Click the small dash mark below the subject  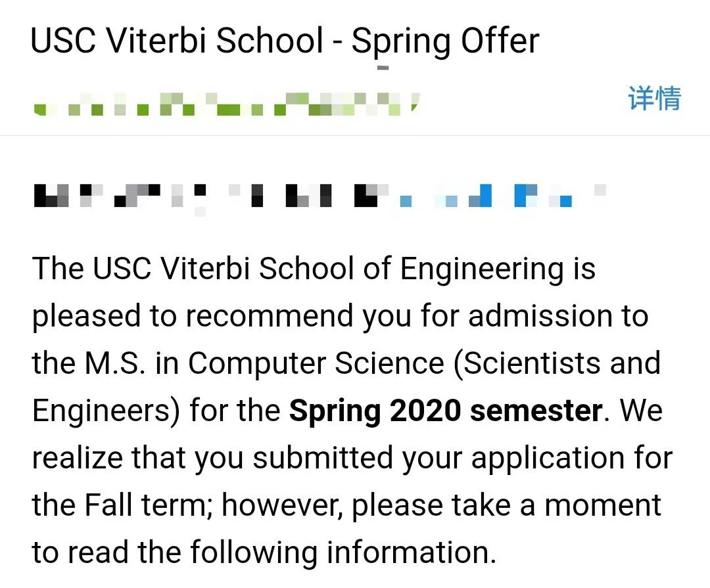click(x=383, y=68)
